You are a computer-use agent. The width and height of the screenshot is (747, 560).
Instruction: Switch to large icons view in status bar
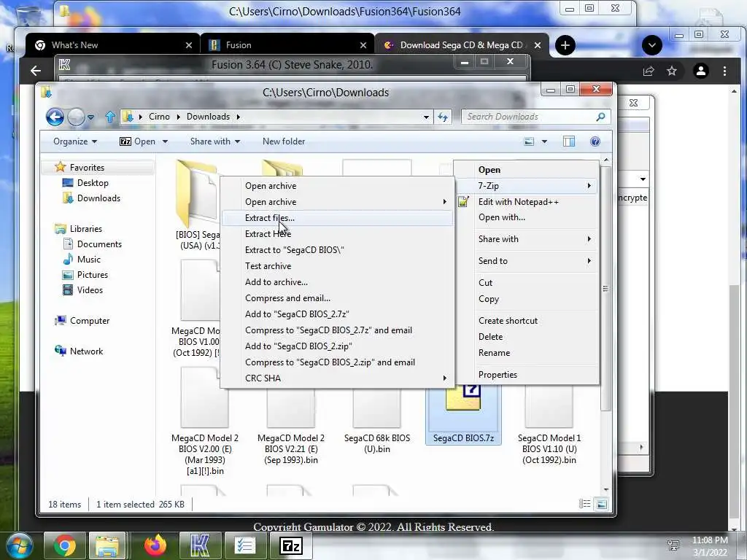pos(602,505)
